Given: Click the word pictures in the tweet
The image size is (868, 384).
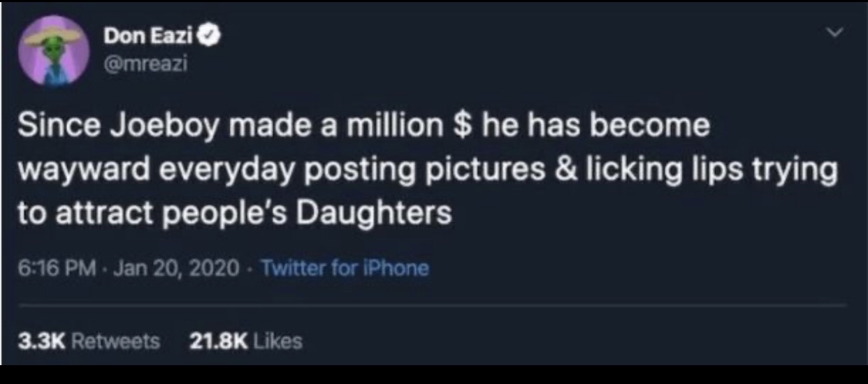Looking at the screenshot, I should [482, 170].
